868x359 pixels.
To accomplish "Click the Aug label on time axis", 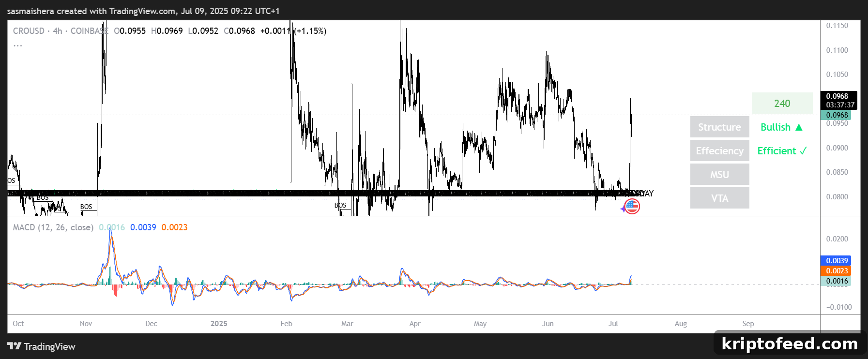I will coord(681,324).
